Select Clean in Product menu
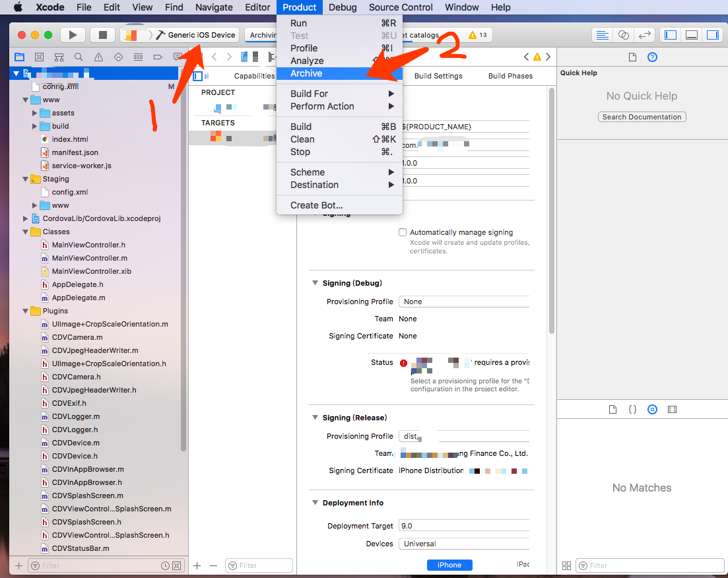Screen dimensions: 728x578 coord(339,139)
